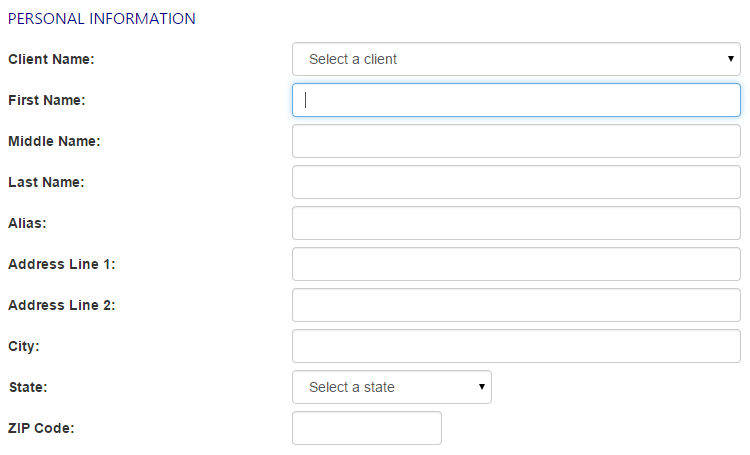Click the ZIP Code input box

367,428
